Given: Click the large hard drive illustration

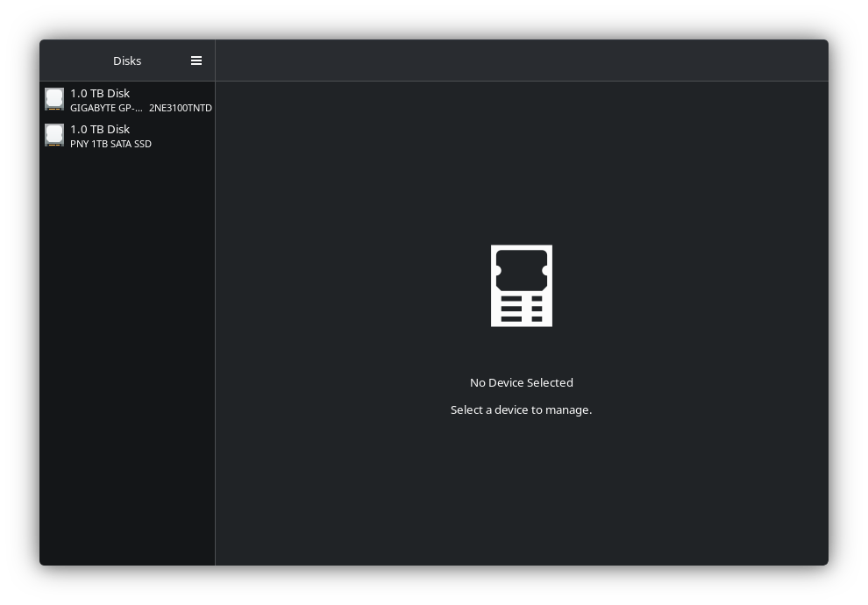Looking at the screenshot, I should pyautogui.click(x=521, y=285).
